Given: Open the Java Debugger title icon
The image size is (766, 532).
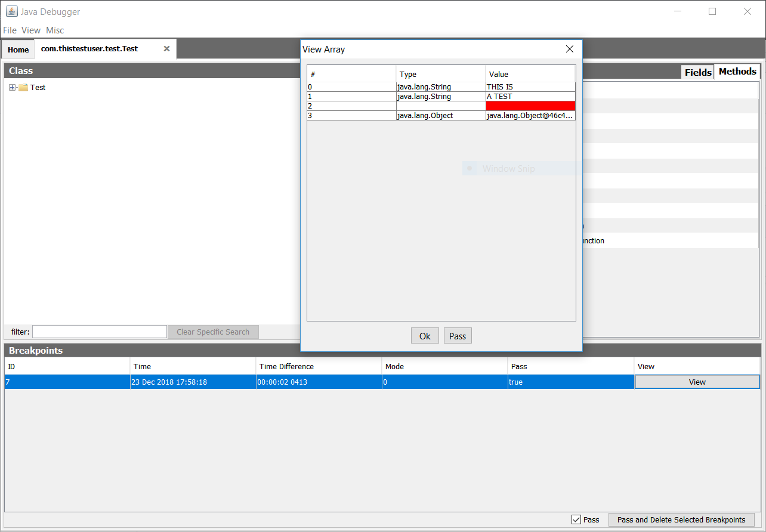Looking at the screenshot, I should (11, 11).
